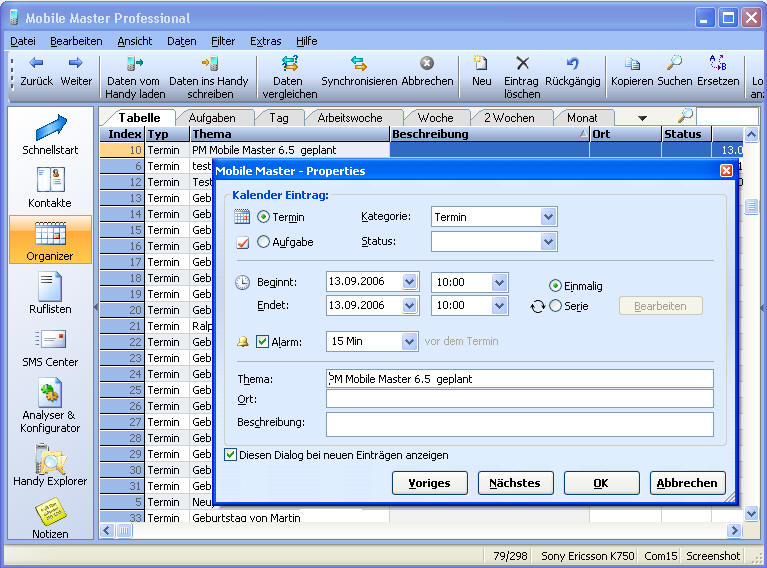
Task: Select the Termin radio button
Action: click(263, 216)
